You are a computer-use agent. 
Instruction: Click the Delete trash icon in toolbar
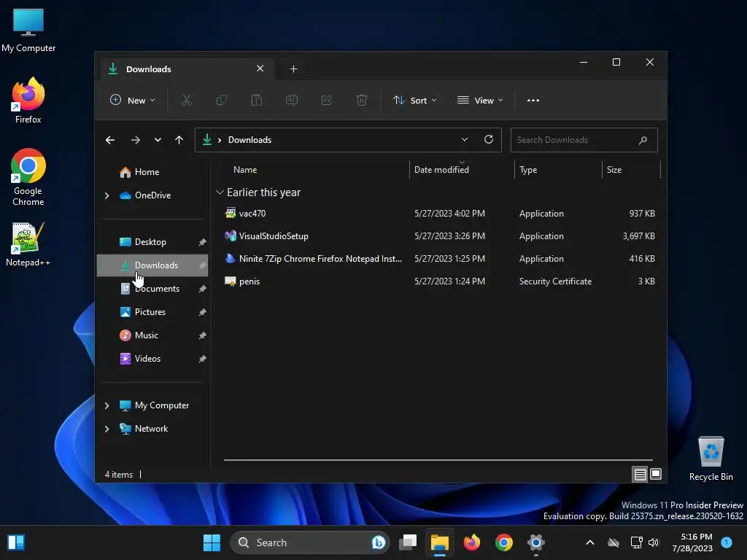click(x=362, y=100)
